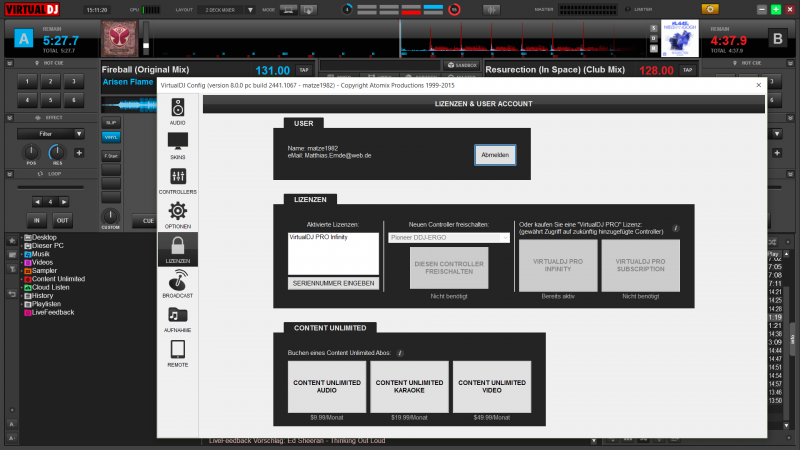Tap the deck A TAP tempo button
The height and width of the screenshot is (450, 800).
[304, 70]
